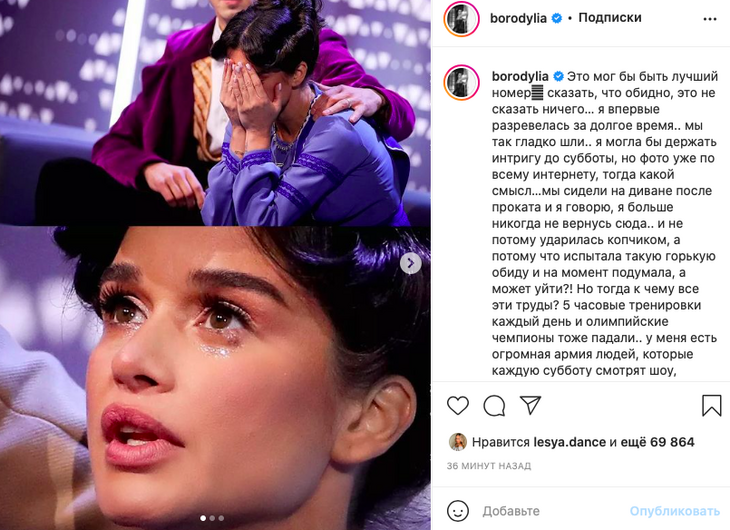Click verified badge next to header username
Viewport: 730px width, 530px height.
point(557,18)
